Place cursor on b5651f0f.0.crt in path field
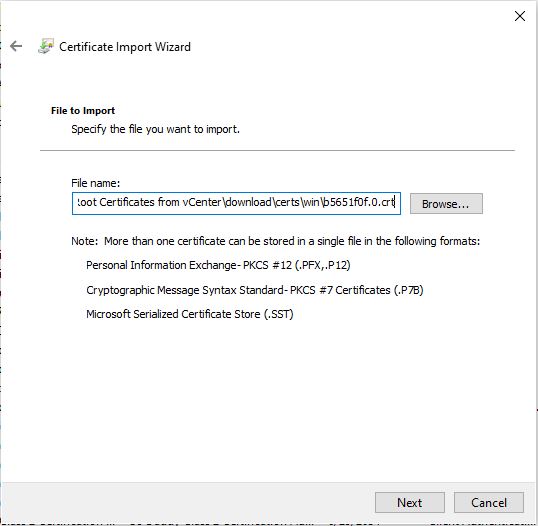The height and width of the screenshot is (526, 538). pos(359,202)
